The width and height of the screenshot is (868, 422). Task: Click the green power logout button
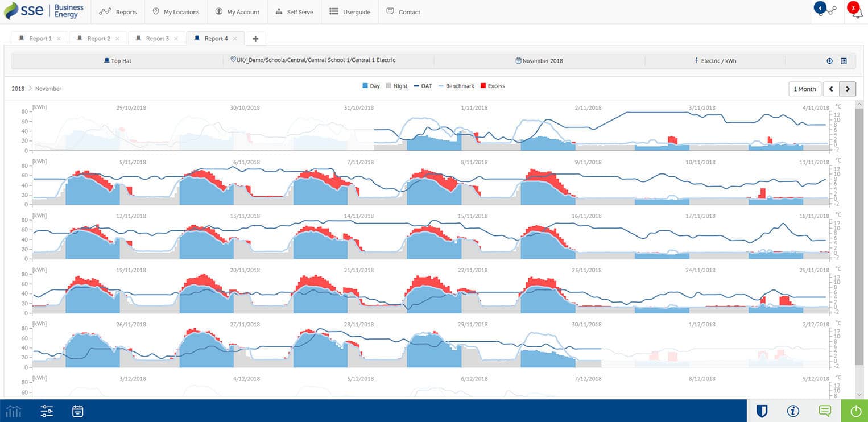[854, 411]
